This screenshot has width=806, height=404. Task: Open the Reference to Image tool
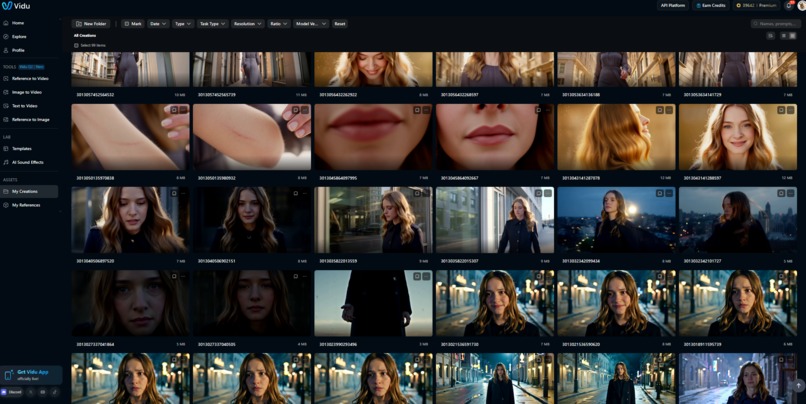30,119
